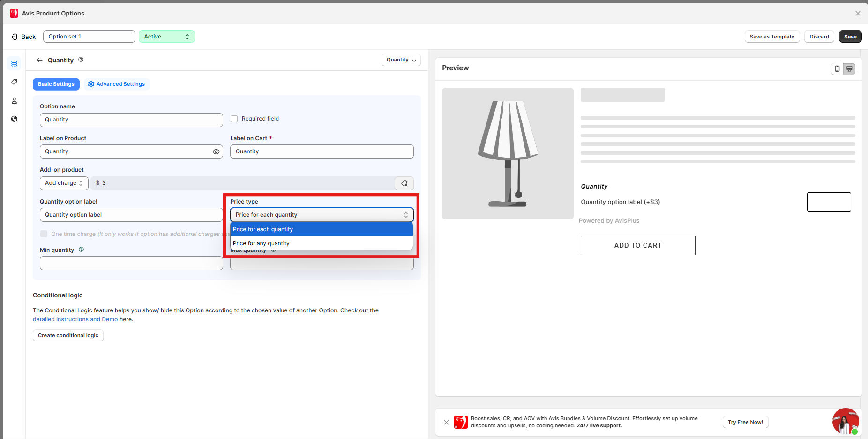This screenshot has height=439, width=868.
Task: Toggle eye visibility in Label on Product
Action: [216, 151]
